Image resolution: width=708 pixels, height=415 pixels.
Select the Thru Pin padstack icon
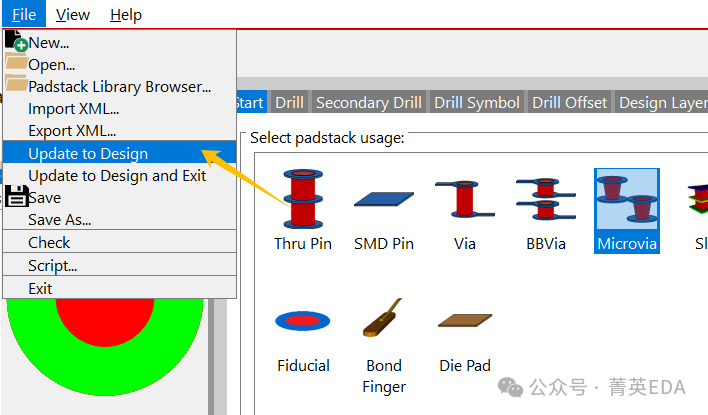303,199
